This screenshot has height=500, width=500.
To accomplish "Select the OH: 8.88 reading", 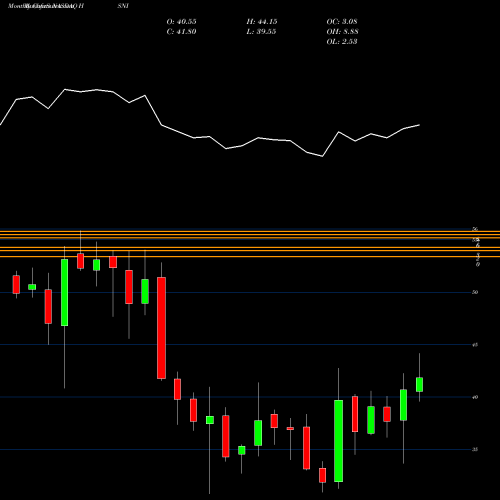I will [x=342, y=32].
